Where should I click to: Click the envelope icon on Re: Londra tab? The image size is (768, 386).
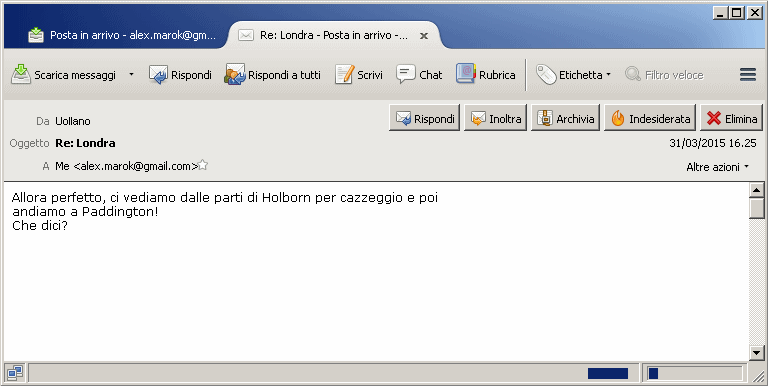coord(246,35)
